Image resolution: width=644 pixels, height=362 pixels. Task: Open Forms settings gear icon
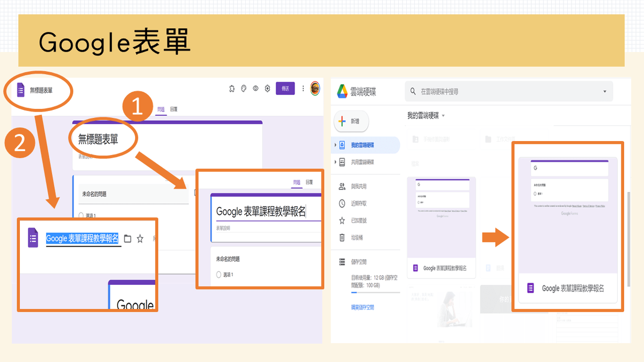pos(267,88)
